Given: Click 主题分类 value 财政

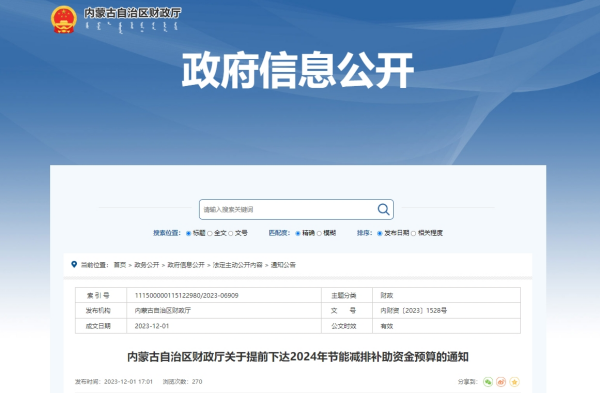Looking at the screenshot, I should (387, 295).
